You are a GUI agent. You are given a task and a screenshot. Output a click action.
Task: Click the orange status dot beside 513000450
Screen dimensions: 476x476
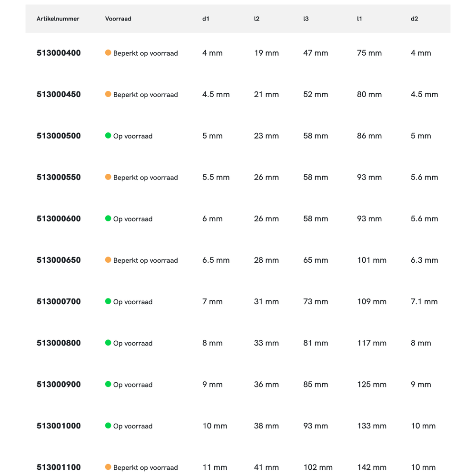[x=108, y=94]
